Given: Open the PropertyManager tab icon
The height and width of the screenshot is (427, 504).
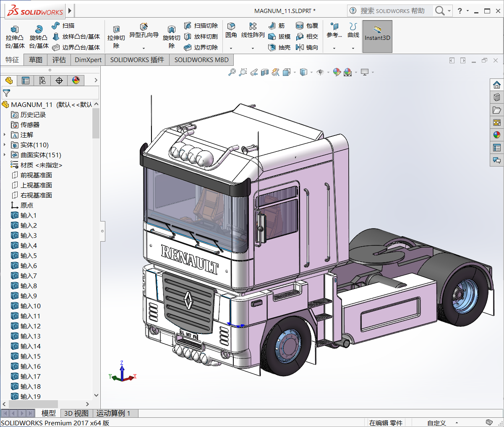Looking at the screenshot, I should [x=26, y=81].
